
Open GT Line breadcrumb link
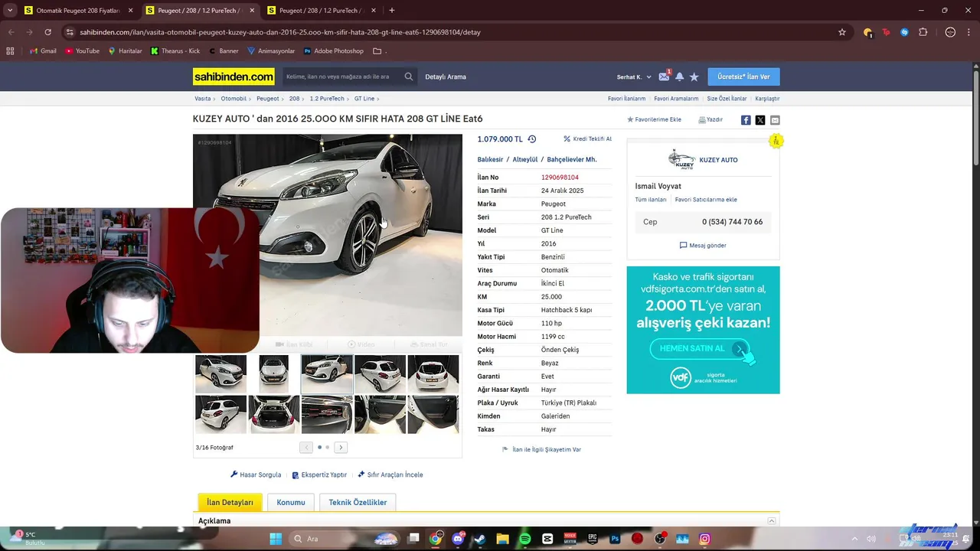click(364, 99)
